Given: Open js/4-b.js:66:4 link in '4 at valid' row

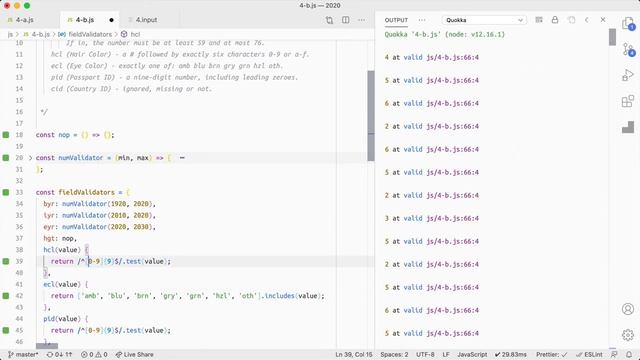Looking at the screenshot, I should (x=453, y=57).
